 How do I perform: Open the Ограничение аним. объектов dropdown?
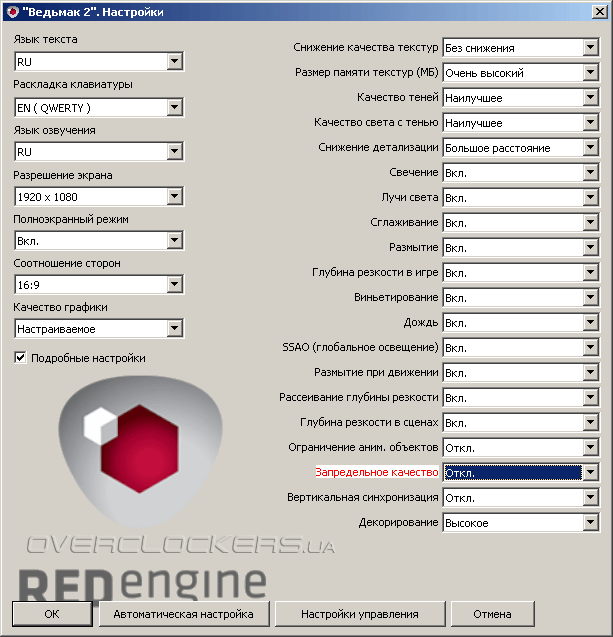pyautogui.click(x=521, y=447)
